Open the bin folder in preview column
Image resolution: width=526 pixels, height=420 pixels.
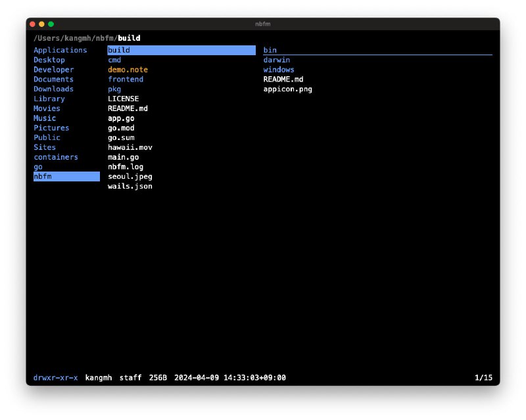[x=270, y=50]
